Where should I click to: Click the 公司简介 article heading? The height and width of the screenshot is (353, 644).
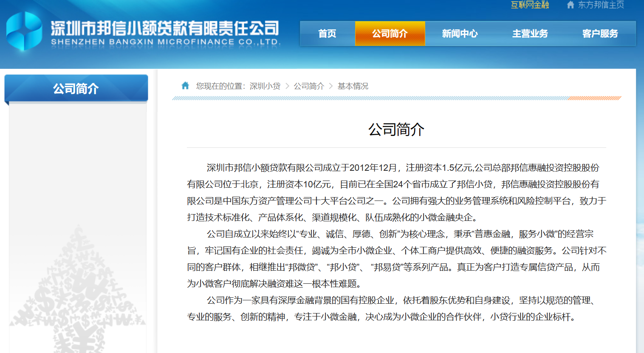tap(396, 130)
